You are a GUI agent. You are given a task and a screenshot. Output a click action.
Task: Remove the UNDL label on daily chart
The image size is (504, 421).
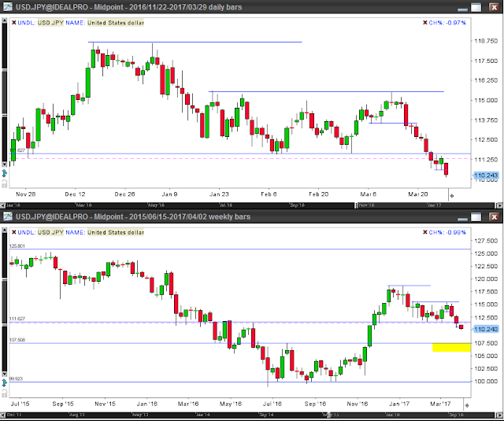pos(14,23)
